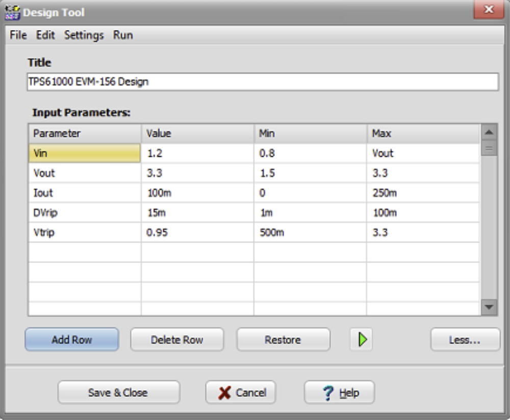Viewport: 510px width, 420px height.
Task: Click Vout min cell 1.5
Action: 310,173
